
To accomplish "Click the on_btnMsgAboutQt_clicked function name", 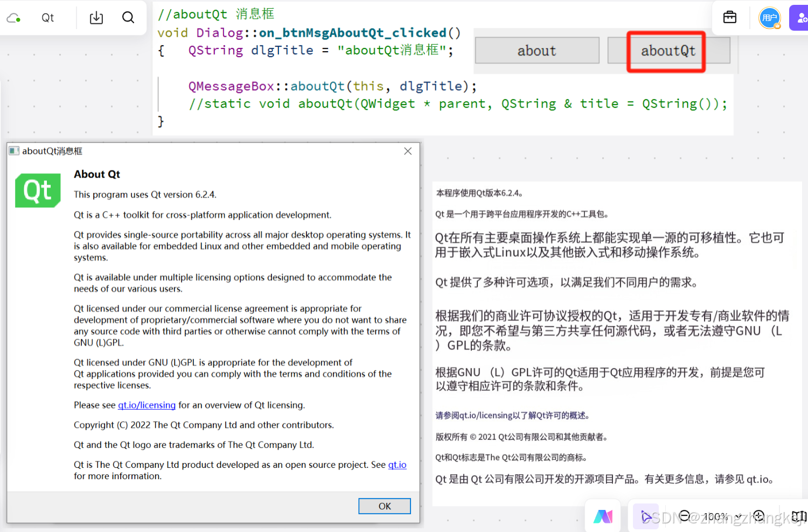I will (353, 33).
